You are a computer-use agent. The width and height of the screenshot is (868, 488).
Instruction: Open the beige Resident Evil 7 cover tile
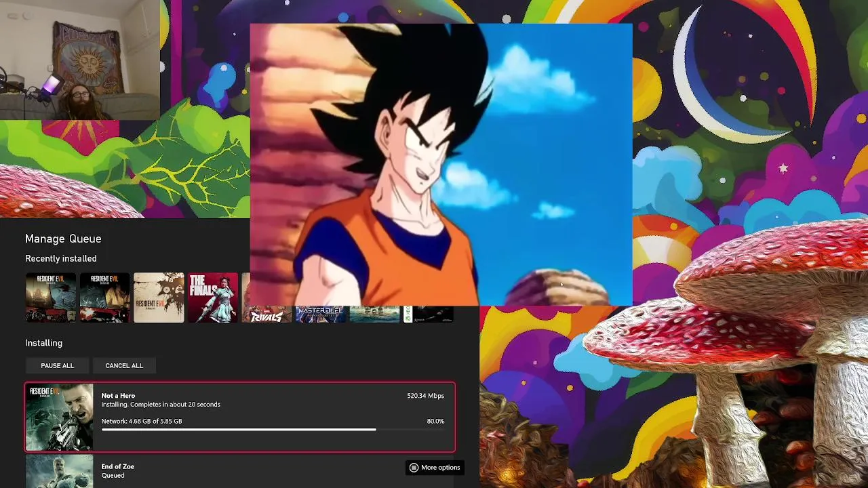coord(159,298)
